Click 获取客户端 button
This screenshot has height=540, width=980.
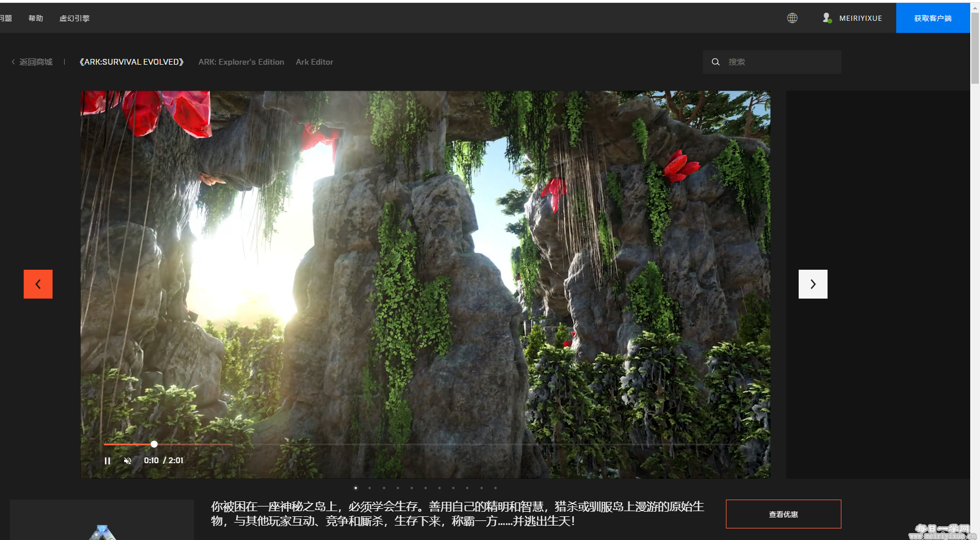pos(933,18)
